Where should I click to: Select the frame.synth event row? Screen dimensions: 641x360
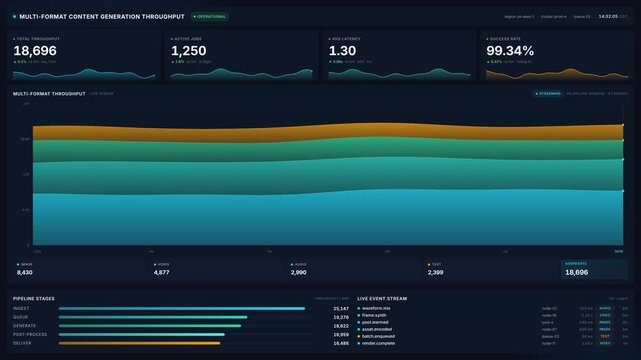point(493,315)
